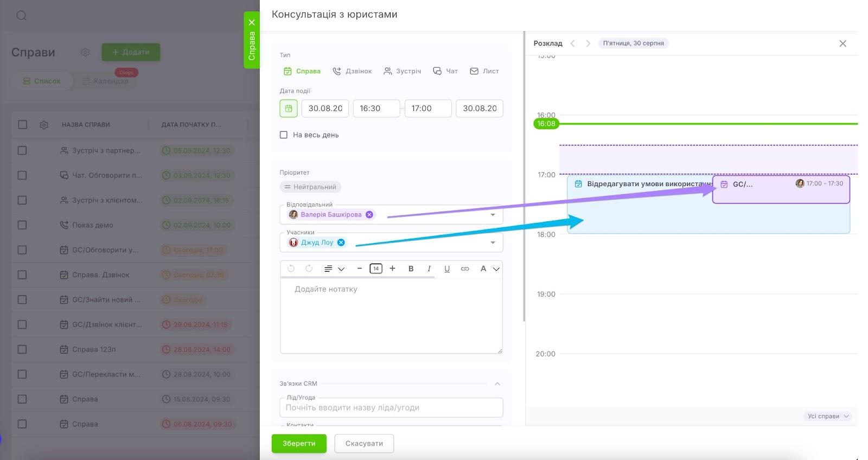The height and width of the screenshot is (460, 868).
Task: Increase font size with plus icon
Action: click(x=392, y=269)
